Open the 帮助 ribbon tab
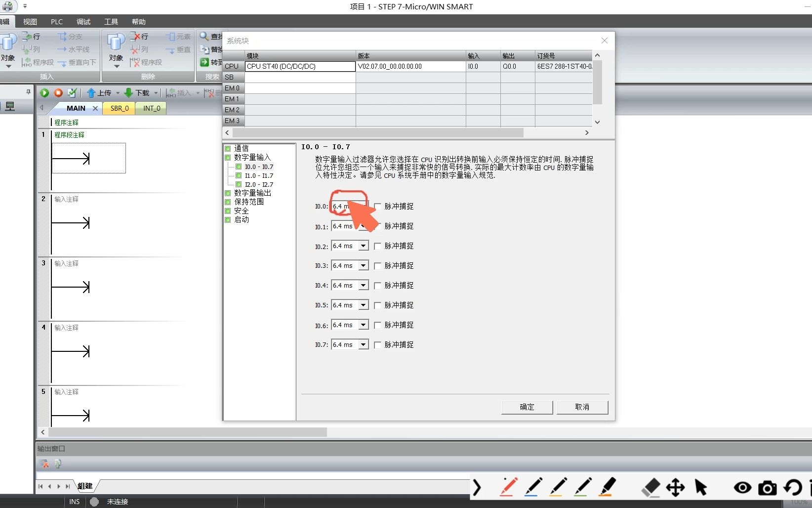 139,22
